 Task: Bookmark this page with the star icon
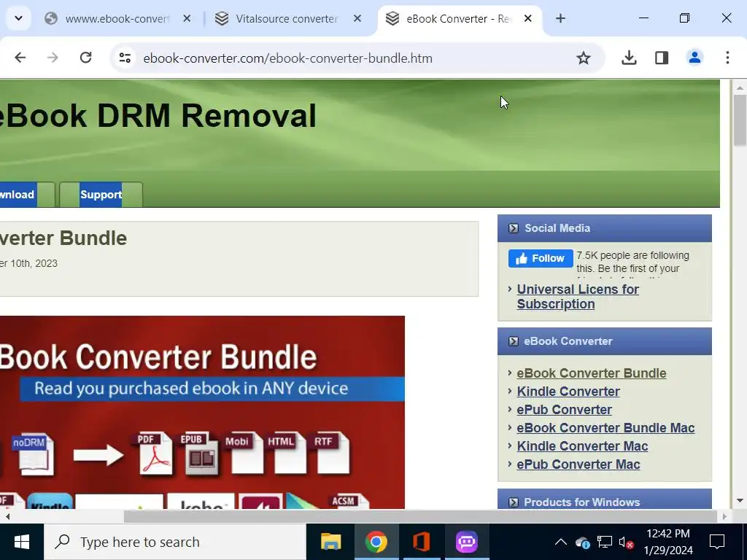583,58
